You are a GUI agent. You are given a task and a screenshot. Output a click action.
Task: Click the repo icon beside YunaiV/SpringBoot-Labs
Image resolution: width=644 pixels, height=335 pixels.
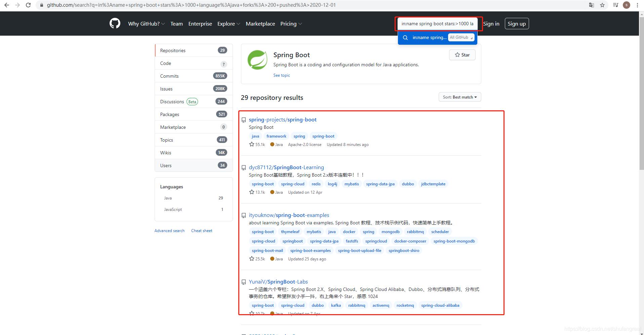tap(244, 282)
